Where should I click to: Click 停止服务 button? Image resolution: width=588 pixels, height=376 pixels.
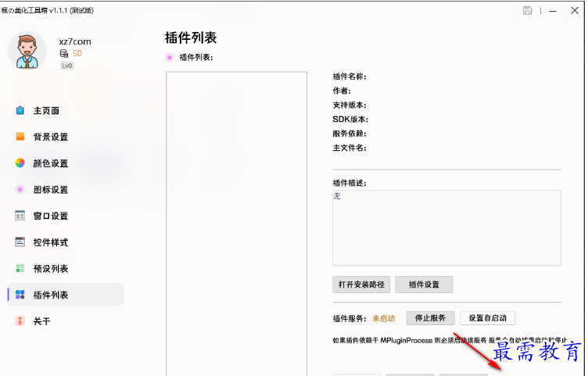(x=430, y=318)
